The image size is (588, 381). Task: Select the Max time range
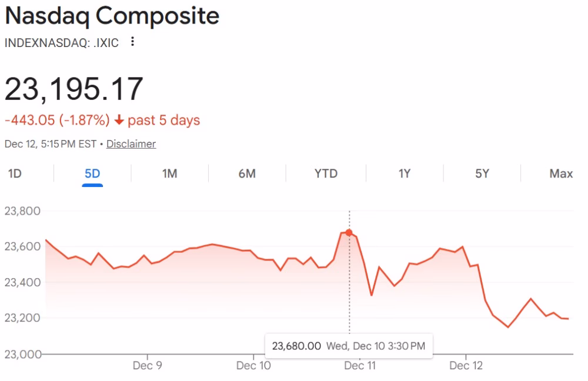point(561,173)
